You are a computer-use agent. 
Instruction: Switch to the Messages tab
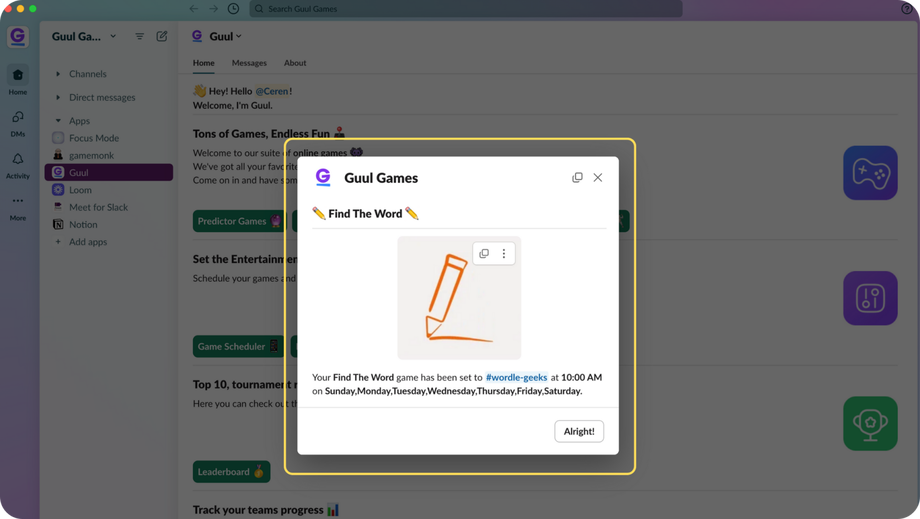click(x=249, y=63)
